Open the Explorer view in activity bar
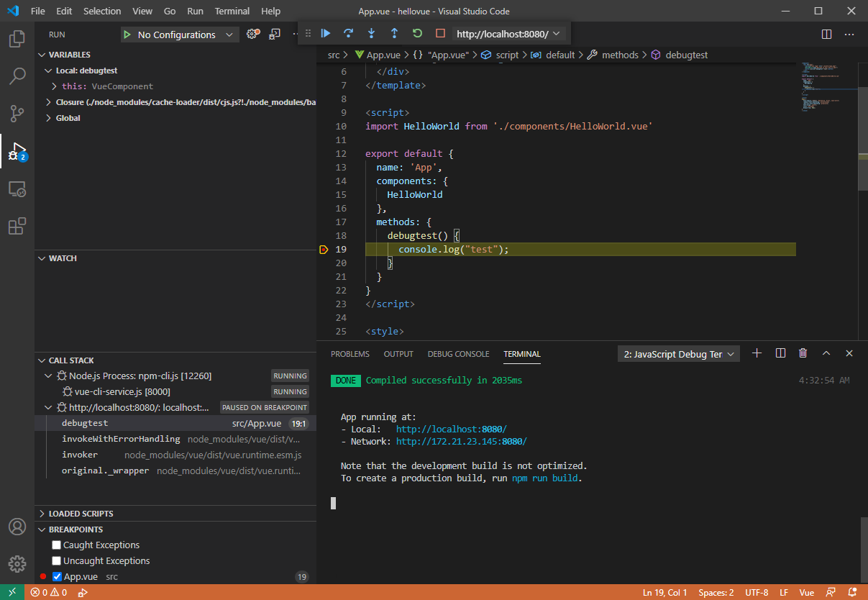The image size is (868, 600). click(x=17, y=38)
